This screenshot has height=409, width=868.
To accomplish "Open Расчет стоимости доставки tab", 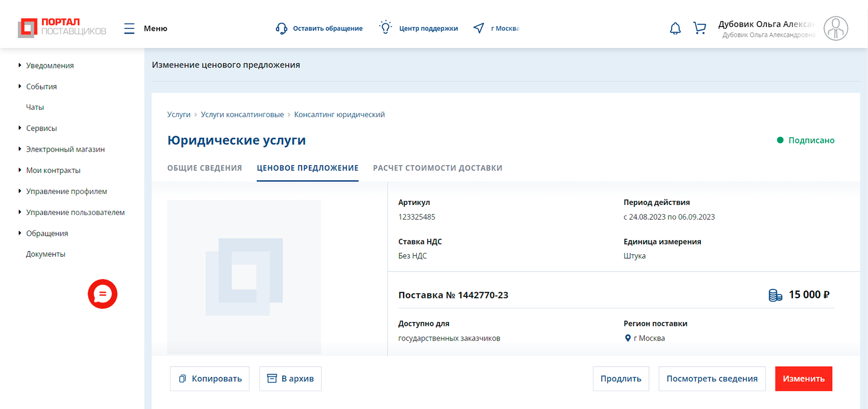I will (438, 168).
